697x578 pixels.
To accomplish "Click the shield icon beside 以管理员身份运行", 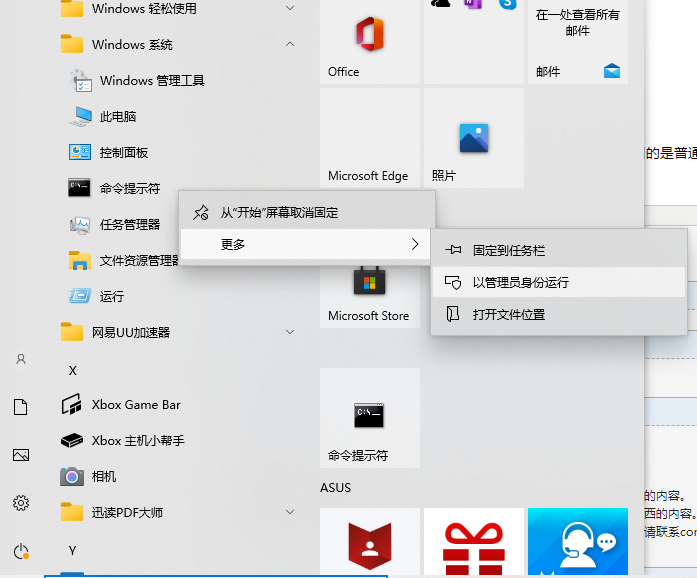I will pos(453,282).
